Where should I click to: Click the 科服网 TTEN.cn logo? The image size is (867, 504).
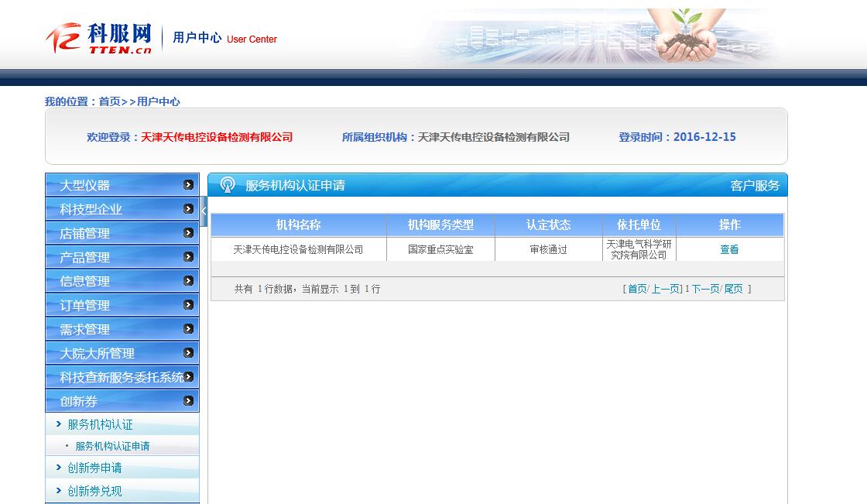(99, 38)
